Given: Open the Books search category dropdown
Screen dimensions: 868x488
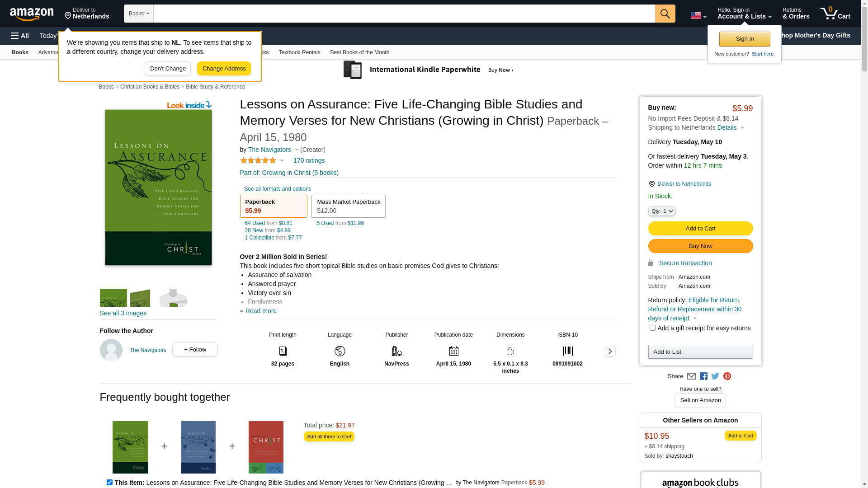Looking at the screenshot, I should click(139, 14).
